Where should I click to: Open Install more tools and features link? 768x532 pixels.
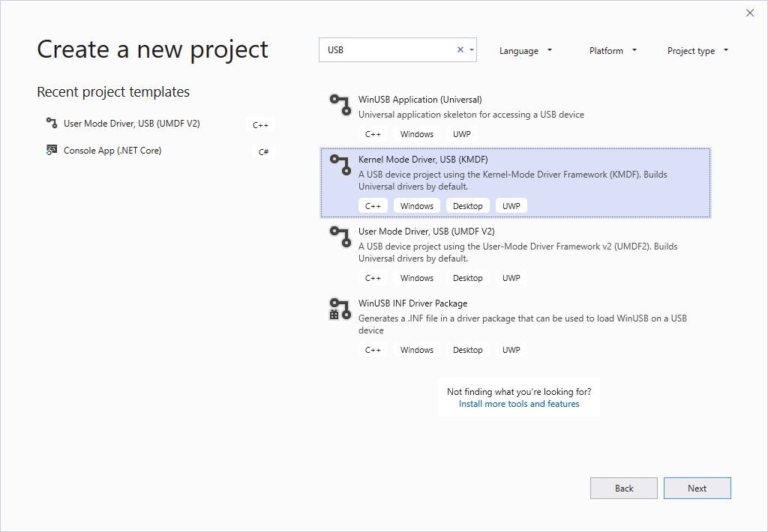tap(518, 403)
